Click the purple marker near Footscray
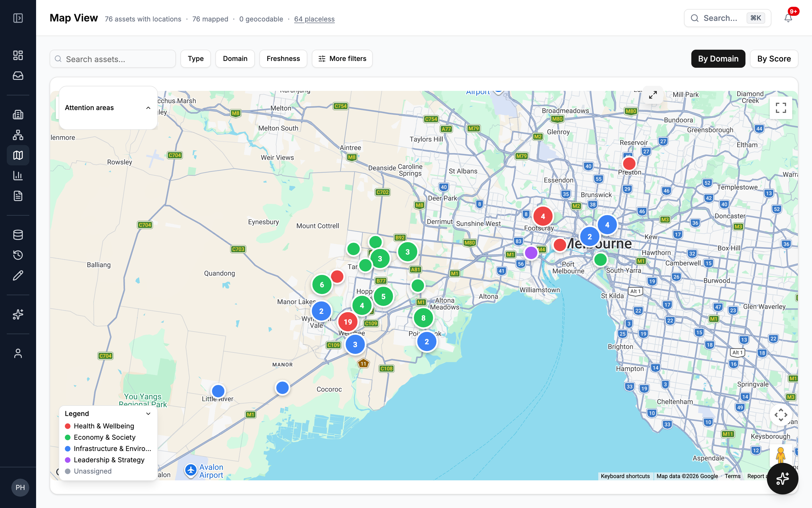The image size is (812, 508). pyautogui.click(x=531, y=253)
